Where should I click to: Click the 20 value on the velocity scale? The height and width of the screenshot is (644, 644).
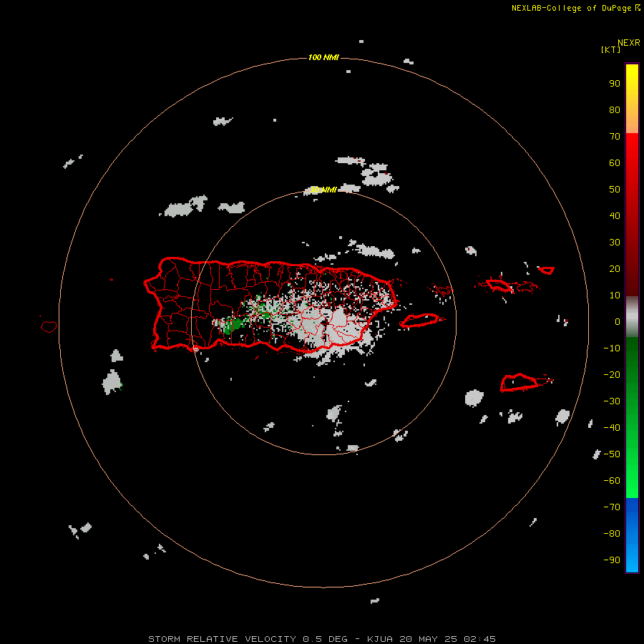(615, 269)
